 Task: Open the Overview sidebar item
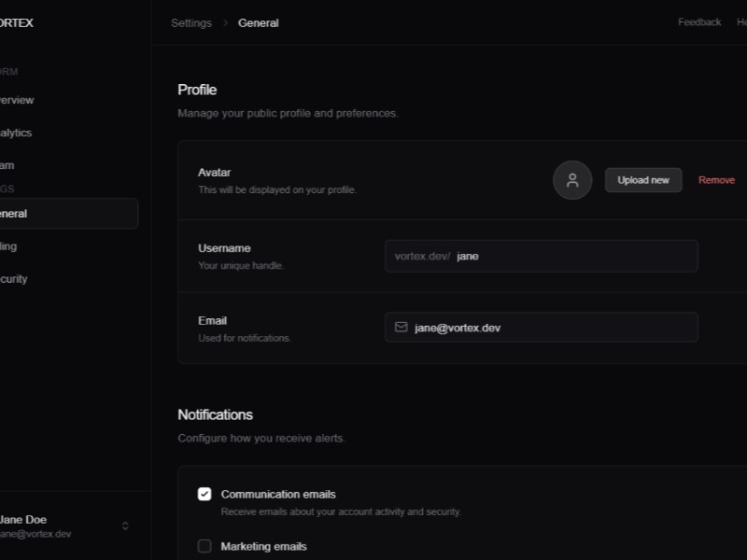pyautogui.click(x=17, y=100)
